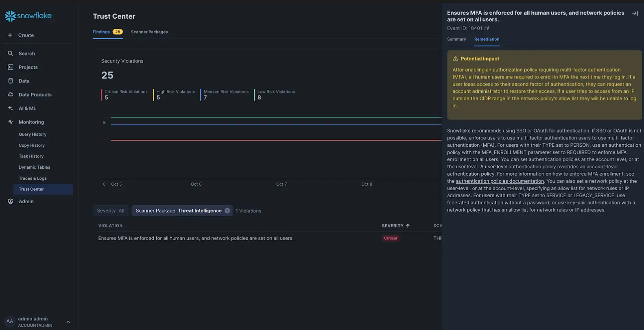Click the Monitoring pulse icon
This screenshot has width=644, height=330.
click(10, 122)
